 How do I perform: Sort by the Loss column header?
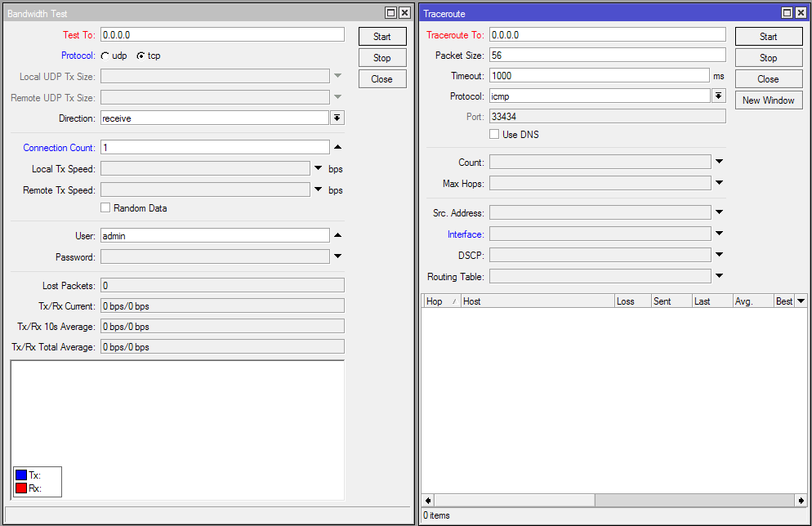632,301
